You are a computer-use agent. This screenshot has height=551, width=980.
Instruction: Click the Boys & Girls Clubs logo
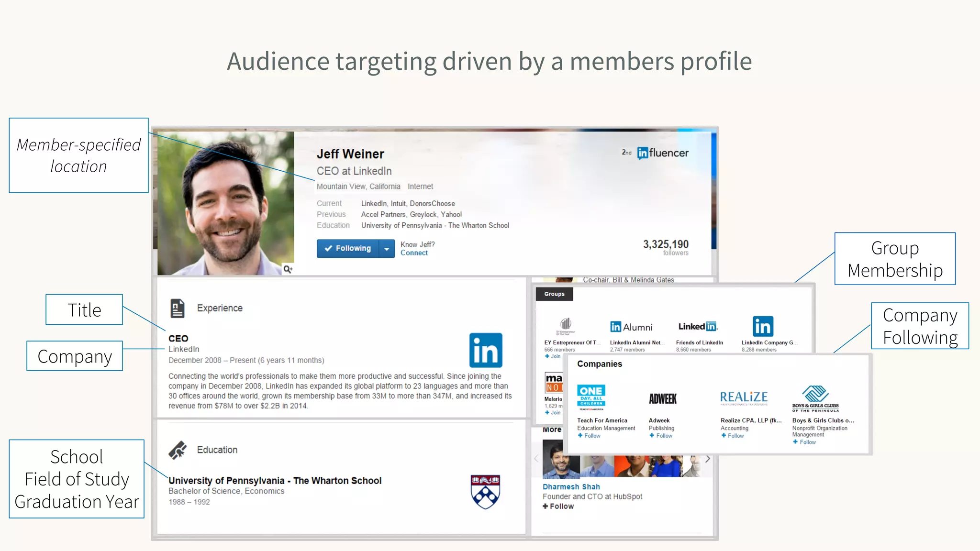pyautogui.click(x=815, y=399)
